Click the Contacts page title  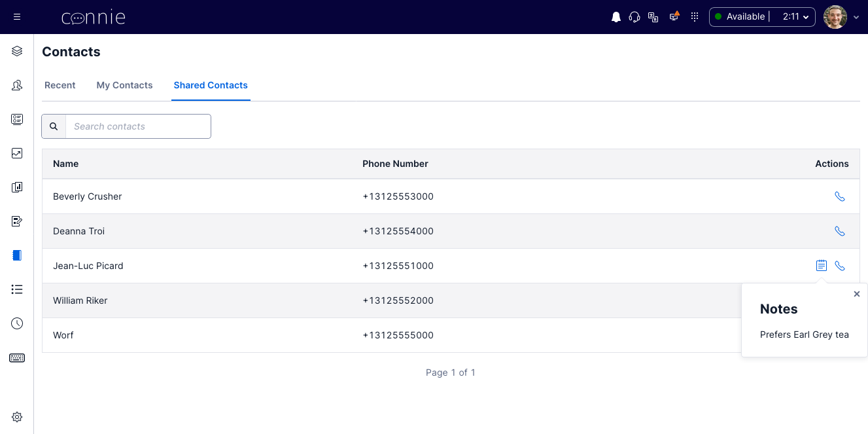[71, 52]
